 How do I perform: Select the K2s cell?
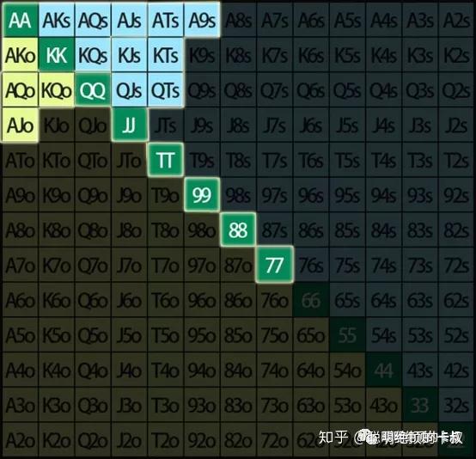[456, 55]
